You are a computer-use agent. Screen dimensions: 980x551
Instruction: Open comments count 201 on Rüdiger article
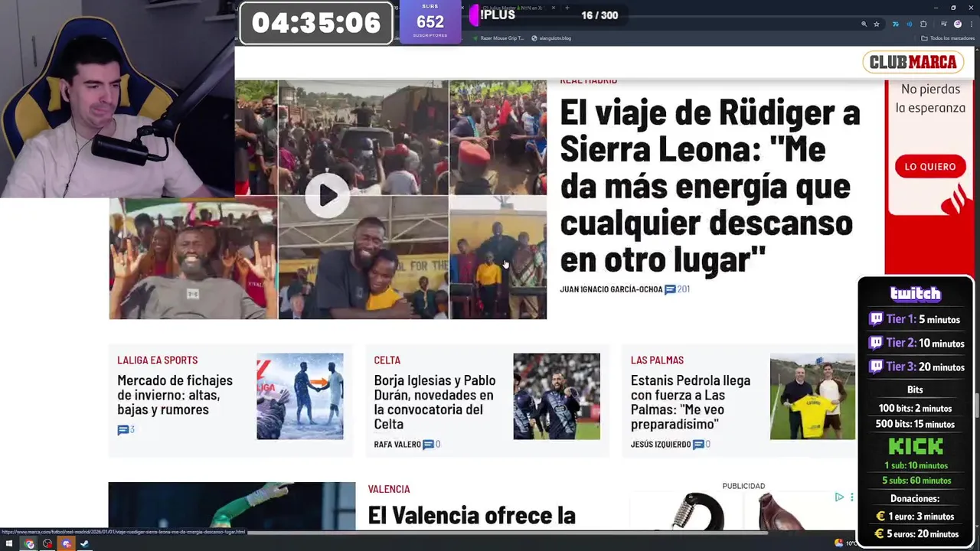[x=678, y=289]
